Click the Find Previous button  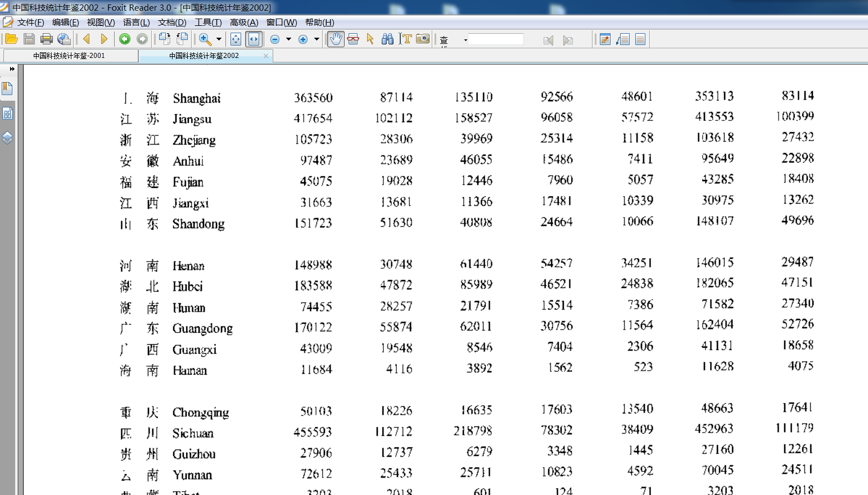[x=549, y=40]
